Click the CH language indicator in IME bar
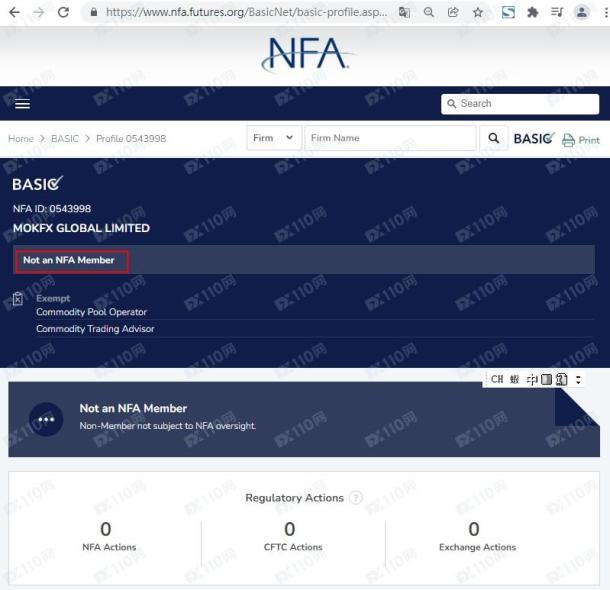The width and height of the screenshot is (610, 590). pos(497,379)
